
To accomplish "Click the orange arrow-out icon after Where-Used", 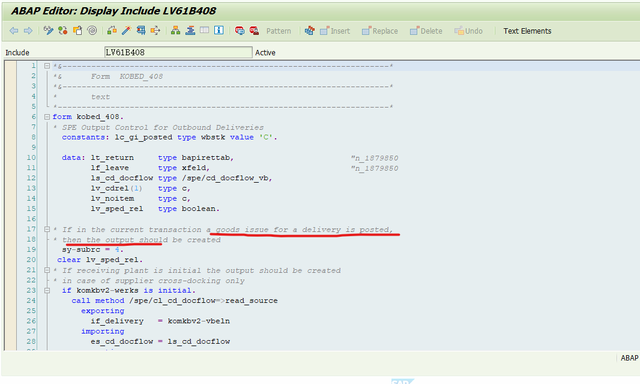I will pyautogui.click(x=155, y=31).
